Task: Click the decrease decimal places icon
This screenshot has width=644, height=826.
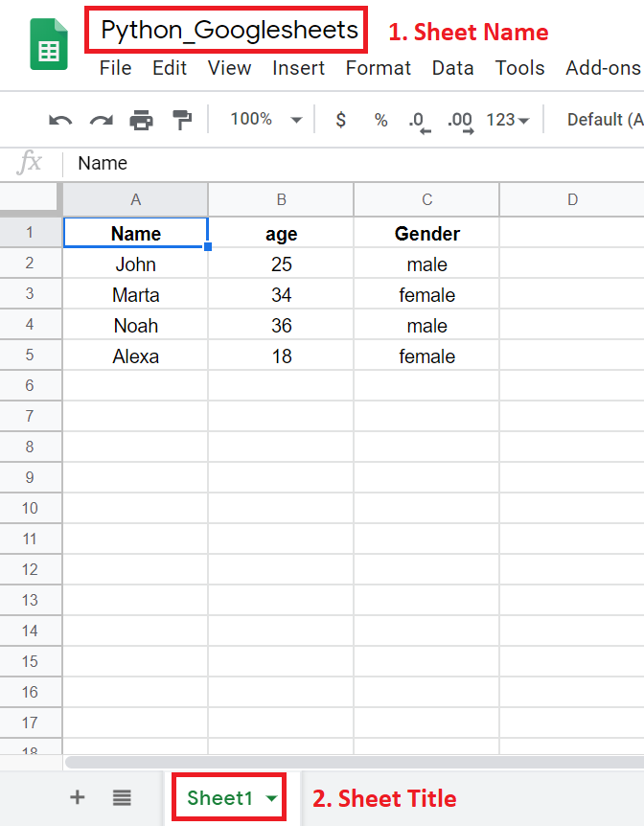Action: pyautogui.click(x=419, y=119)
